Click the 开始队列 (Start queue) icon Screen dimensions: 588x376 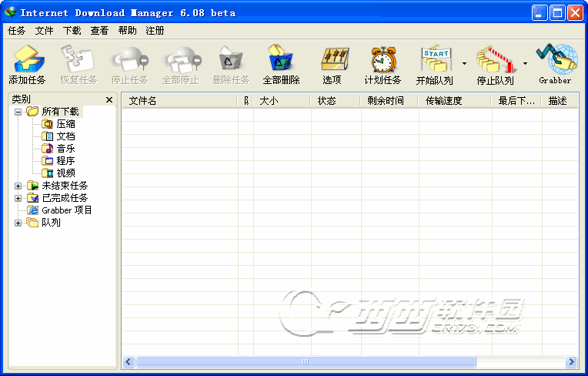[x=435, y=59]
